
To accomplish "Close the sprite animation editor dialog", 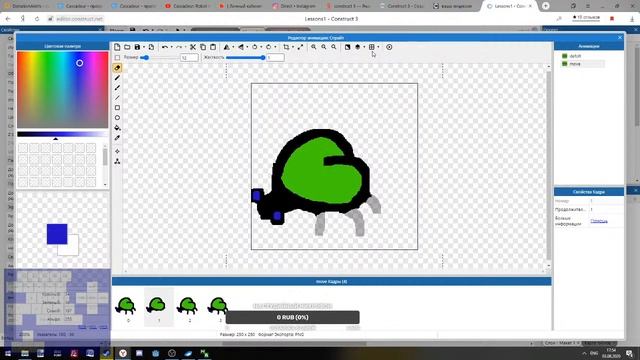I will click(620, 38).
